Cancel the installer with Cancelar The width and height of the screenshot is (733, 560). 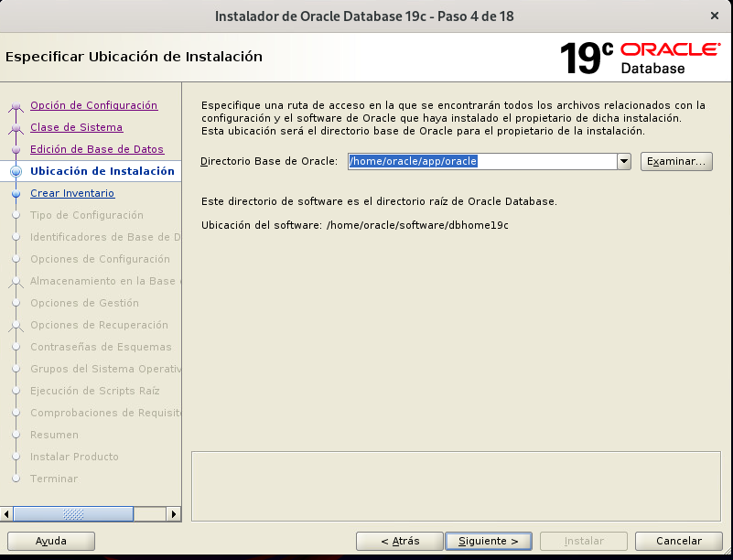(x=680, y=541)
